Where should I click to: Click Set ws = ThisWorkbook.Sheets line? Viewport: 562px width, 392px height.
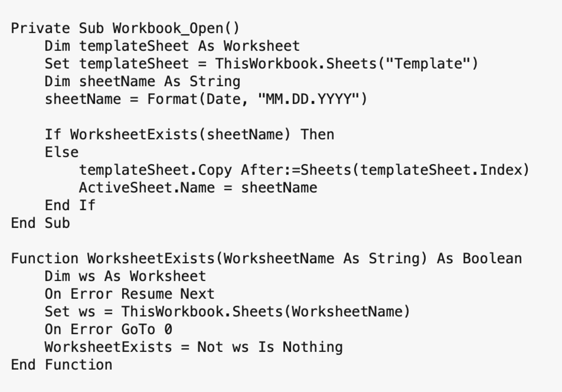click(x=227, y=311)
